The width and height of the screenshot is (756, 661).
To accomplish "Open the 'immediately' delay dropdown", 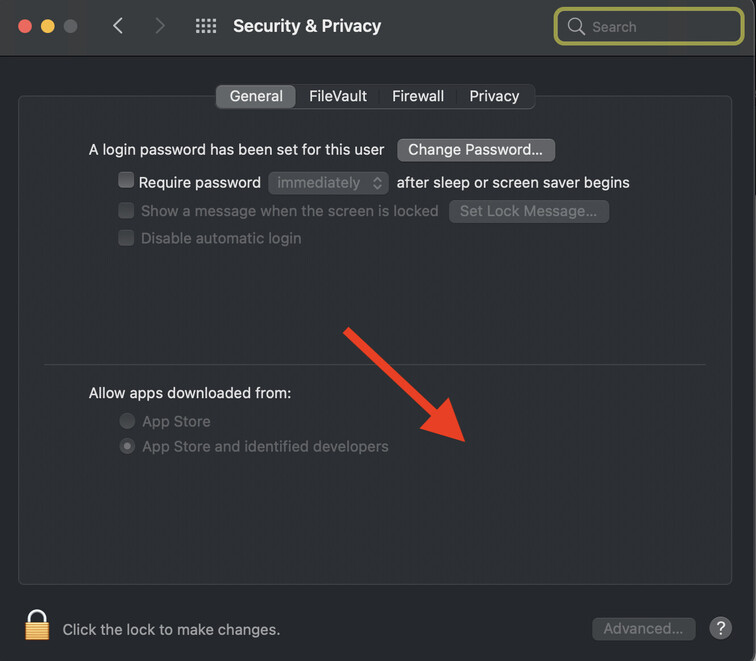I will tap(328, 183).
